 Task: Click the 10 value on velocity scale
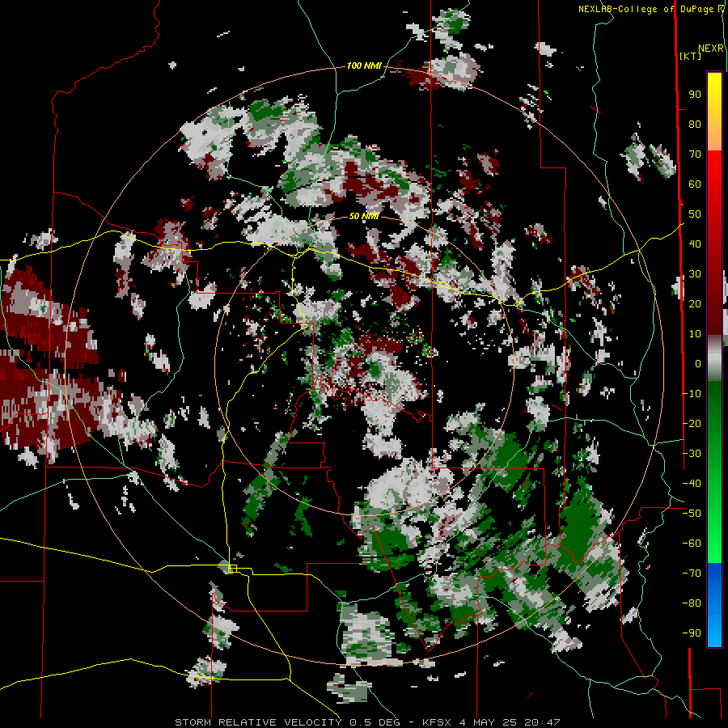pos(695,334)
